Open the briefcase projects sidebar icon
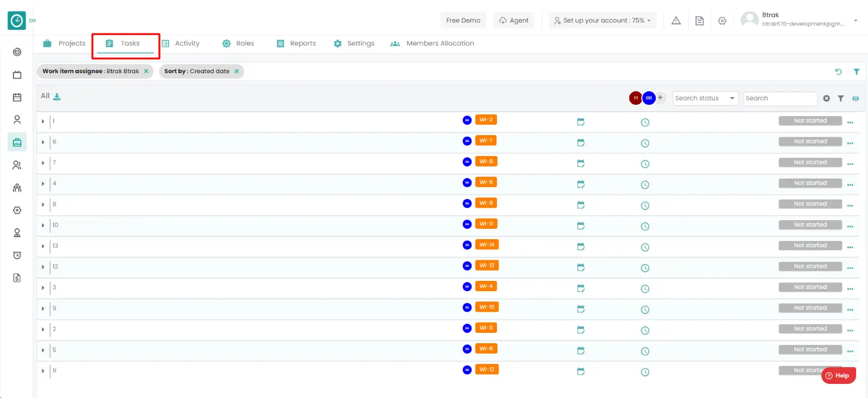The height and width of the screenshot is (398, 868). click(x=17, y=142)
